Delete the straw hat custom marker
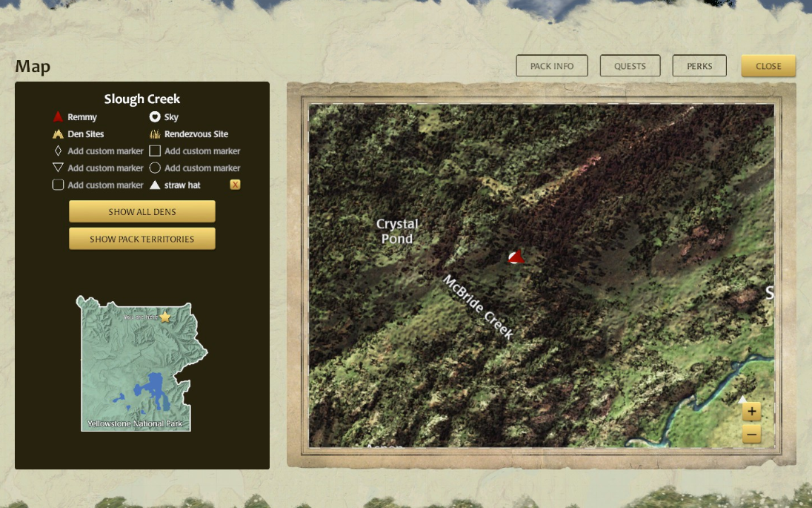Viewport: 812px width, 508px height. 235,185
